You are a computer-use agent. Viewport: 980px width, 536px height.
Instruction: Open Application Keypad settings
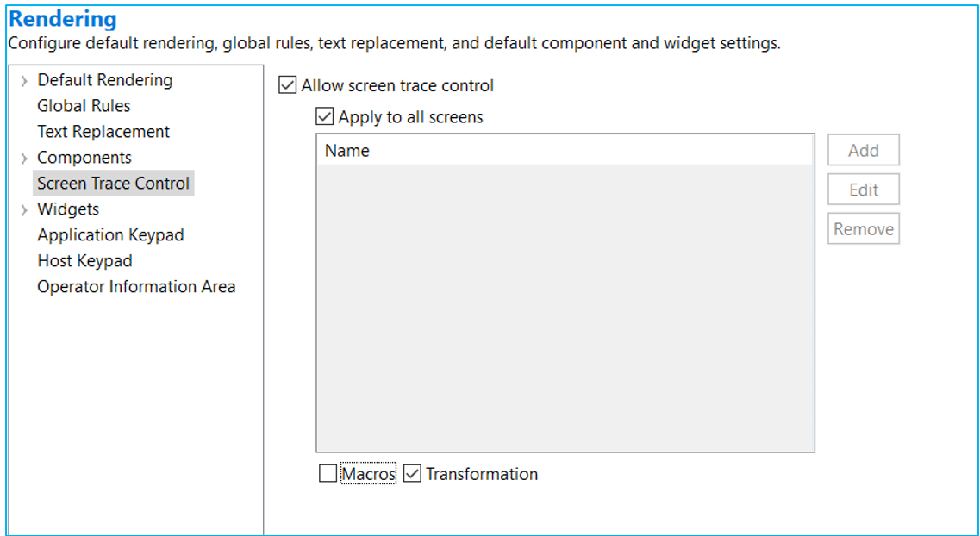point(110,235)
